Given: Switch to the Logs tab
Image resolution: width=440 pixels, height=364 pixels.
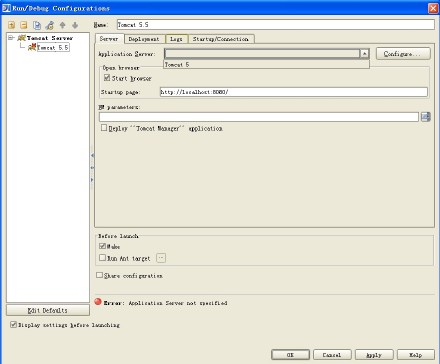Looking at the screenshot, I should [x=176, y=39].
